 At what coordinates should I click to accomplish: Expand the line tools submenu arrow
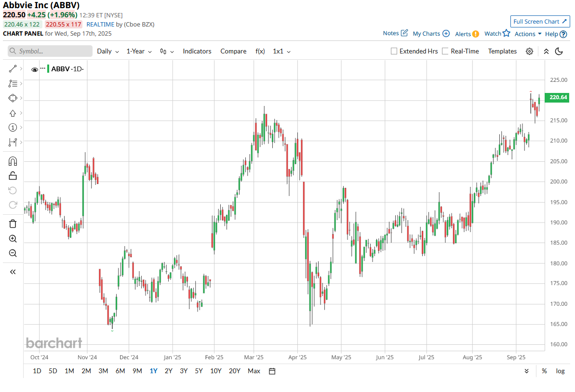click(x=21, y=69)
